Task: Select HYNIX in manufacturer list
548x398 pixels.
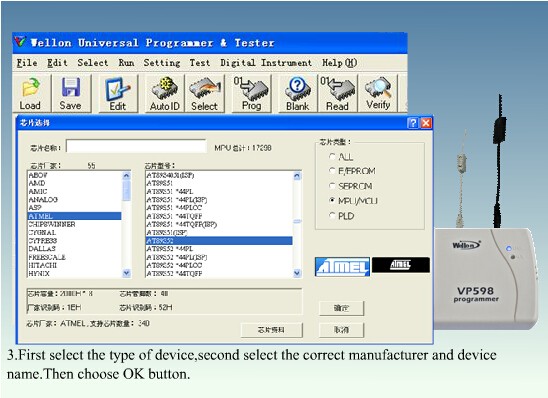Action: [74, 274]
